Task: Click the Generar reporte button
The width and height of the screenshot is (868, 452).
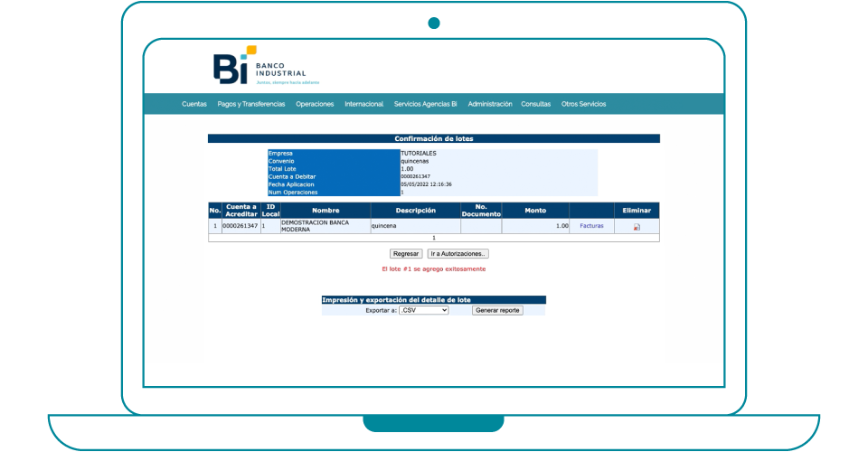Action: pos(497,310)
